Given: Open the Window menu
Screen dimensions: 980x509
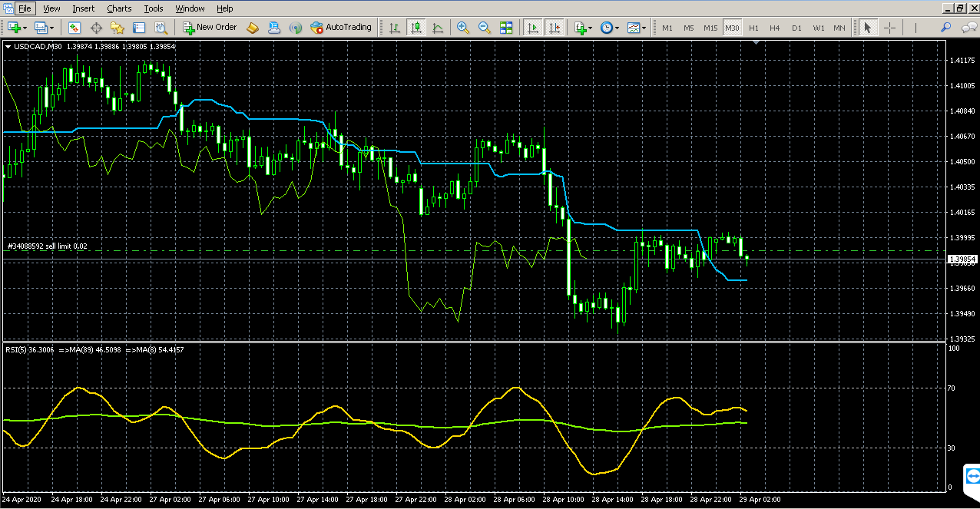Looking at the screenshot, I should click(x=190, y=8).
